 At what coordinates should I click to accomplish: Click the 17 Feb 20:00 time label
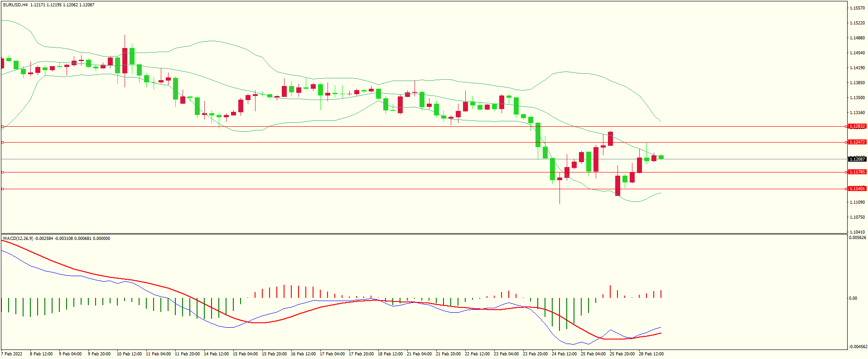[x=361, y=354]
